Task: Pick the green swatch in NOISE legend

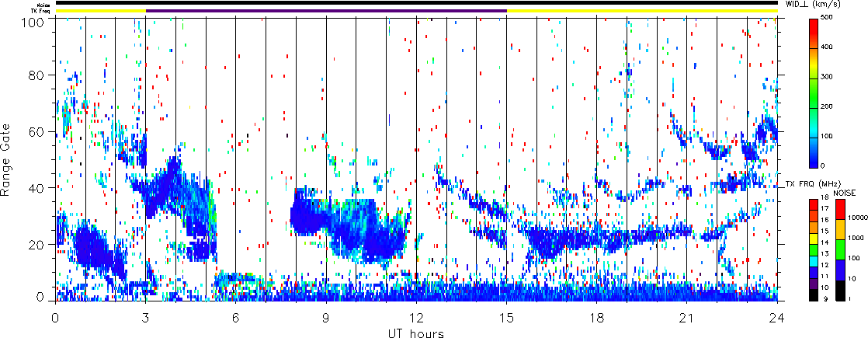Action: pyautogui.click(x=840, y=250)
